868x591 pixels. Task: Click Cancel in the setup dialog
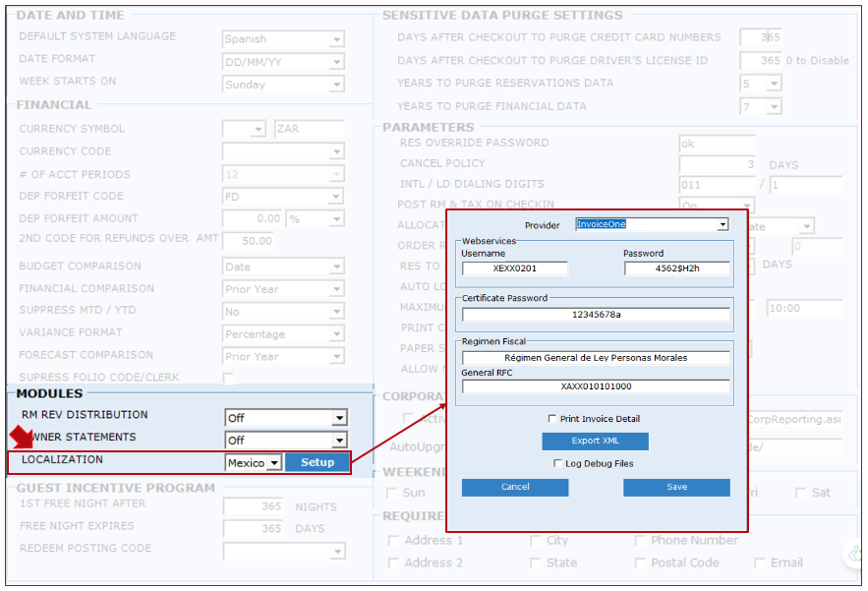(x=515, y=487)
